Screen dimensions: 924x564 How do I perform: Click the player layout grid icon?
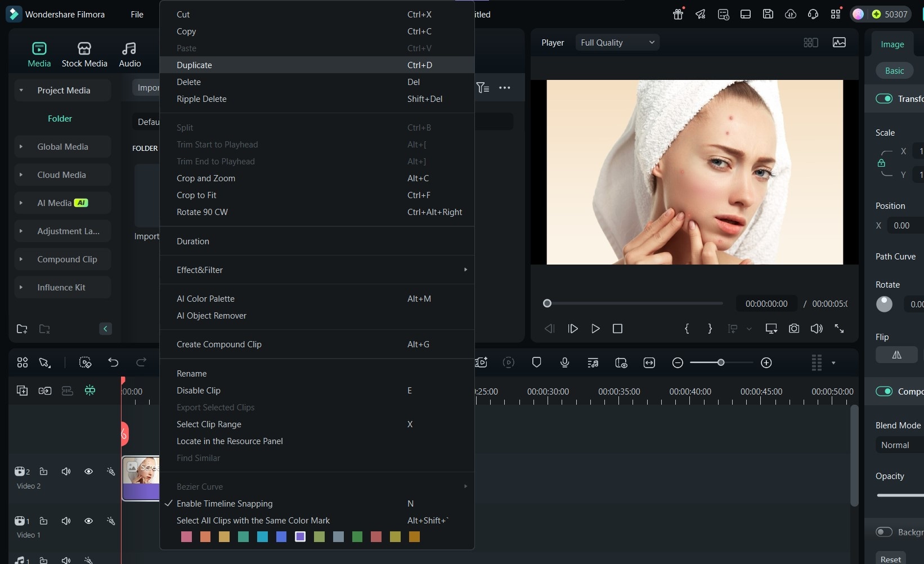[x=811, y=42]
